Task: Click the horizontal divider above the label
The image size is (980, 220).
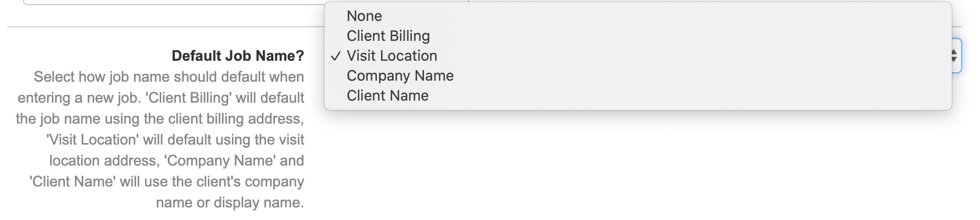Action: 157,27
